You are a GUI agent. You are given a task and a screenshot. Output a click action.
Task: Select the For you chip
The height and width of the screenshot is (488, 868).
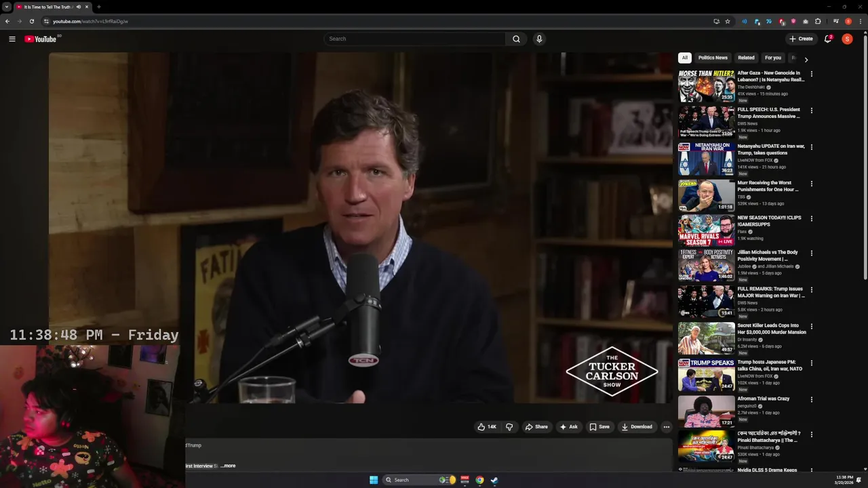click(x=772, y=58)
